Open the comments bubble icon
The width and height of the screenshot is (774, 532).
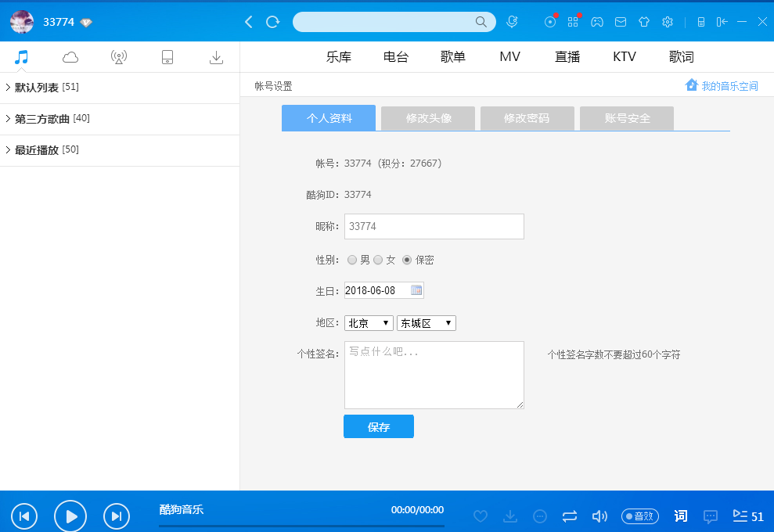(x=711, y=516)
